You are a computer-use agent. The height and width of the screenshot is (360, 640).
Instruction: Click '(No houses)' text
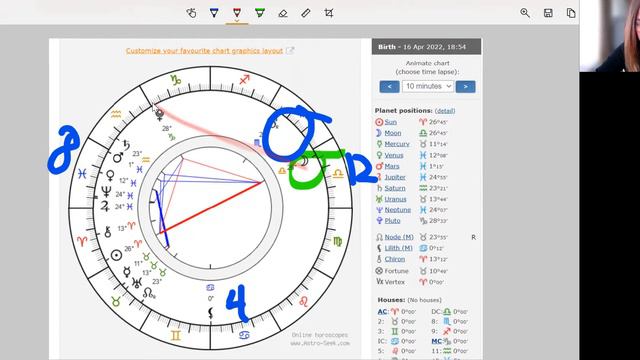click(x=424, y=300)
